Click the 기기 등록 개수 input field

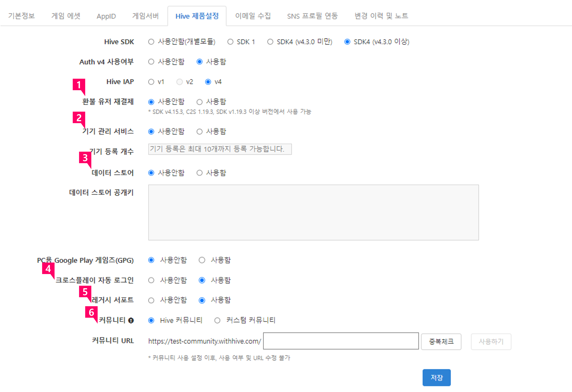[220, 149]
